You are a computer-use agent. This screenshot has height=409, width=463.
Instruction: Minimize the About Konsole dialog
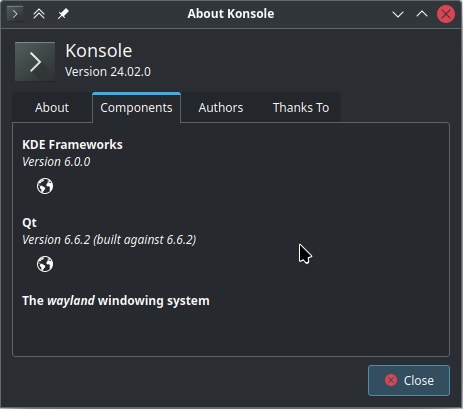[x=398, y=14]
